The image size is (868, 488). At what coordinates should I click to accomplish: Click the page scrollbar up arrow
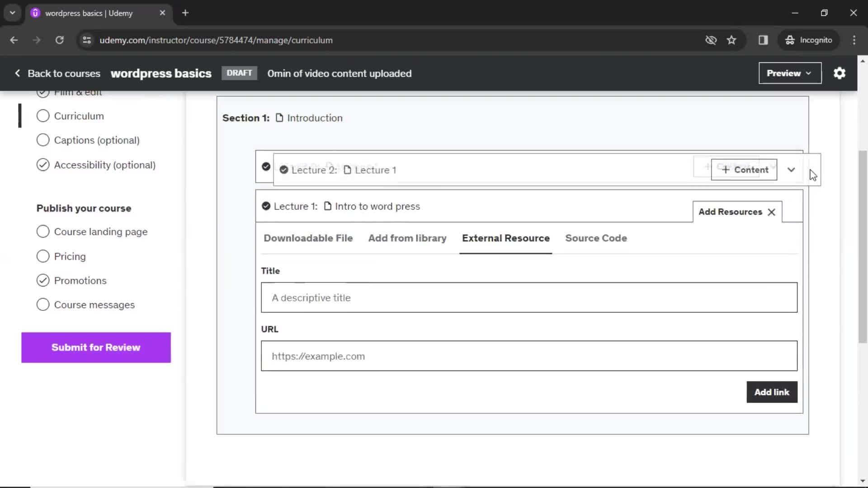point(863,61)
